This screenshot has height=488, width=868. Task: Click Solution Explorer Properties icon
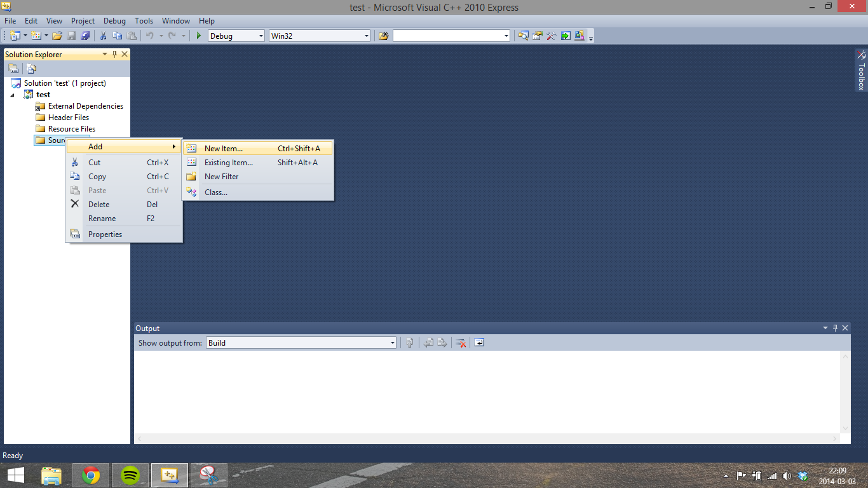[x=13, y=69]
